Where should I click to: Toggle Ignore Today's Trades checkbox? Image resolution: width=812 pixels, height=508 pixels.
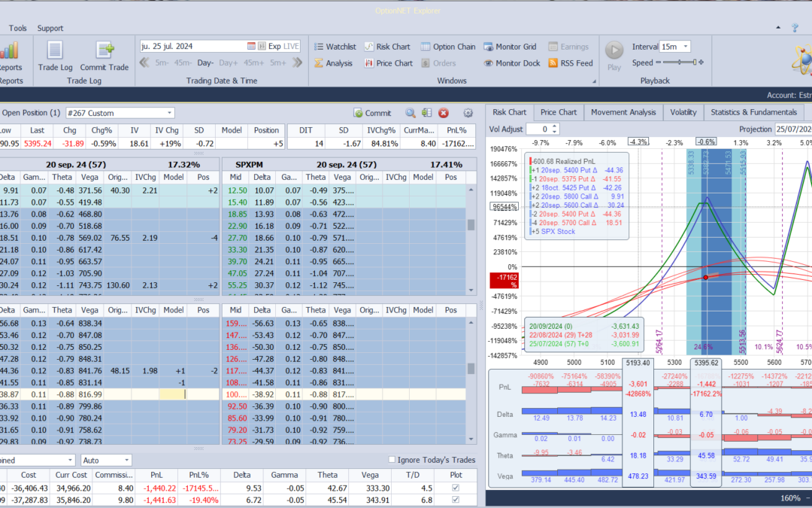392,459
